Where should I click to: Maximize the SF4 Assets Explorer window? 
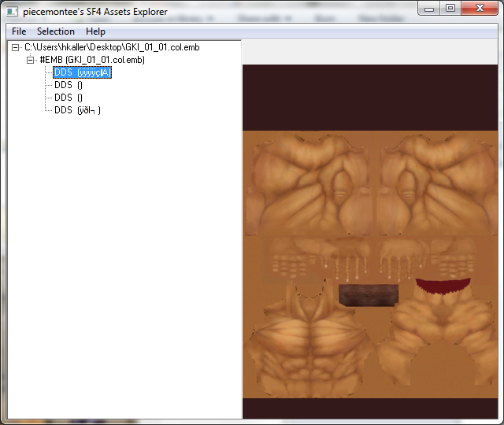(x=450, y=9)
